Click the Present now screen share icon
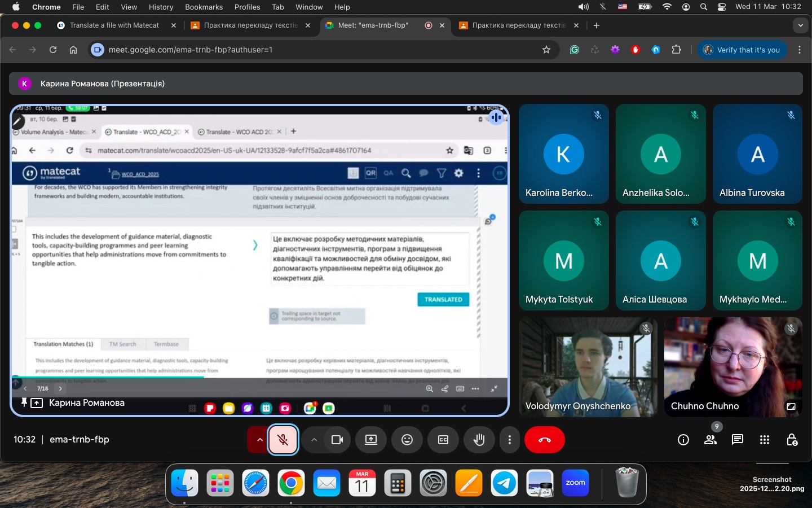Screen dimensions: 812x508 click(371, 440)
